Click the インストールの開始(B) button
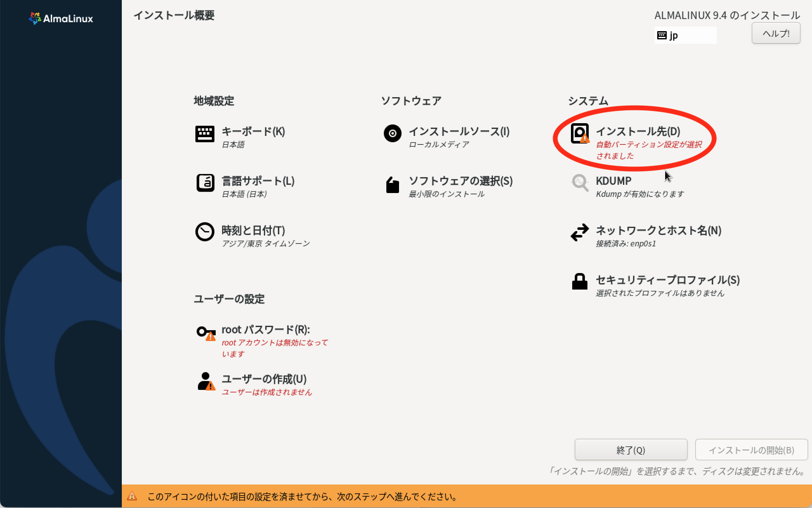Image resolution: width=812 pixels, height=508 pixels. [x=751, y=450]
